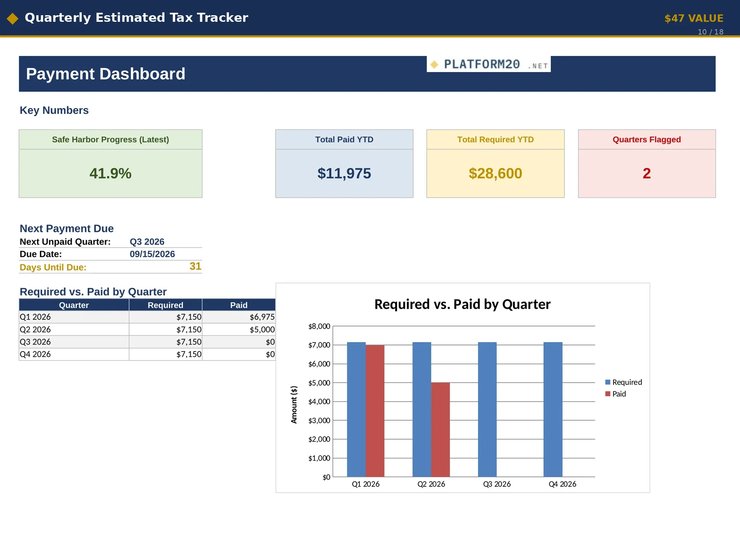Select the Days Until Due label

[x=53, y=267]
